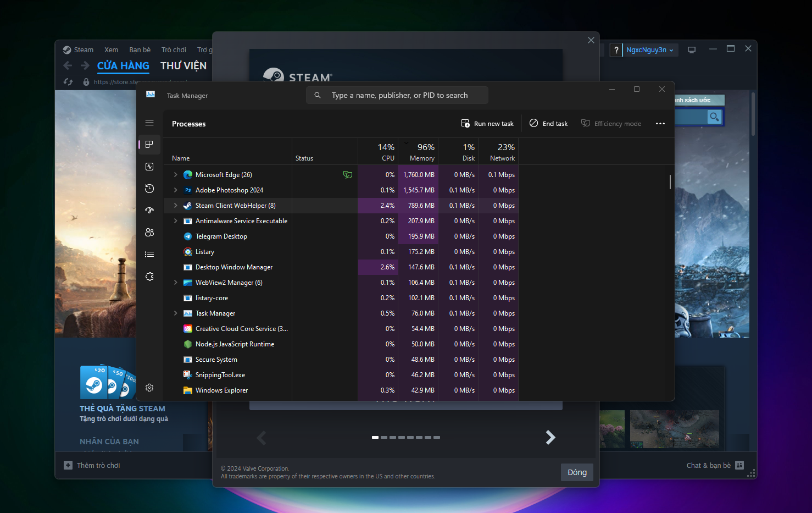Click the SnippingTool.exe icon
The width and height of the screenshot is (812, 513).
click(x=188, y=375)
